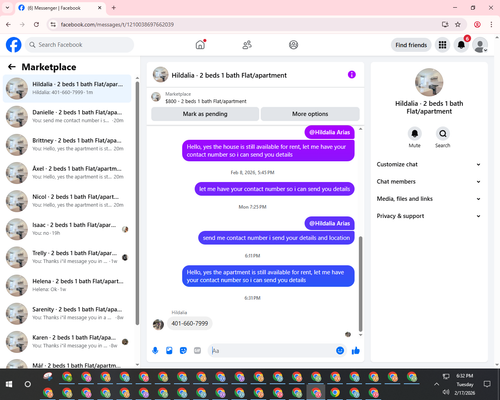Open the Facebook menu grid icon

coord(442,45)
